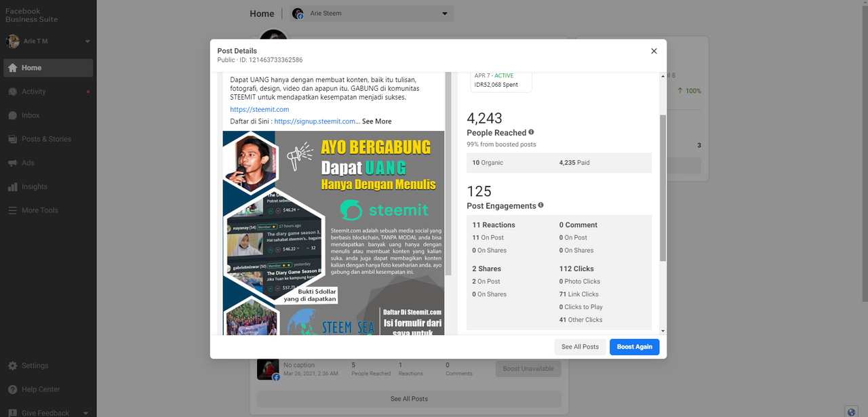Image resolution: width=868 pixels, height=417 pixels.
Task: Click the More Tools hamburger icon
Action: click(x=12, y=210)
